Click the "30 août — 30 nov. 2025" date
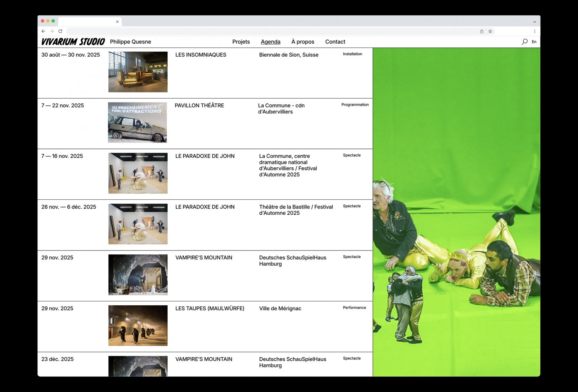578x392 pixels. pos(71,55)
